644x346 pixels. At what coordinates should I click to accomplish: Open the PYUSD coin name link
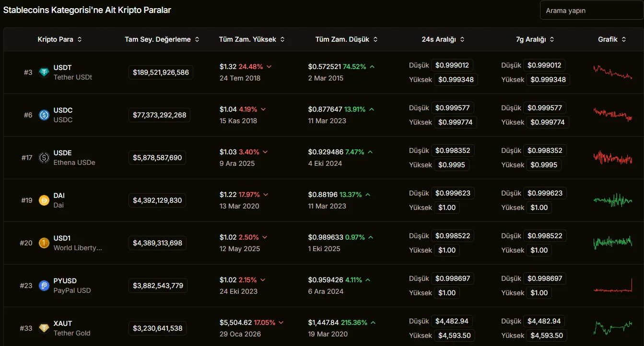tap(65, 281)
